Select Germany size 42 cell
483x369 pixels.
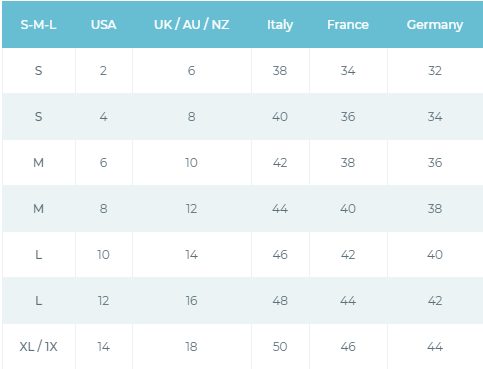coord(435,301)
